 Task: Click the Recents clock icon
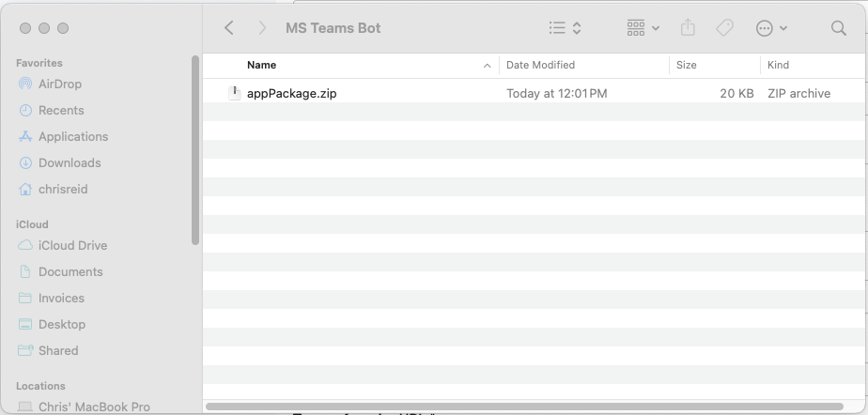[25, 110]
